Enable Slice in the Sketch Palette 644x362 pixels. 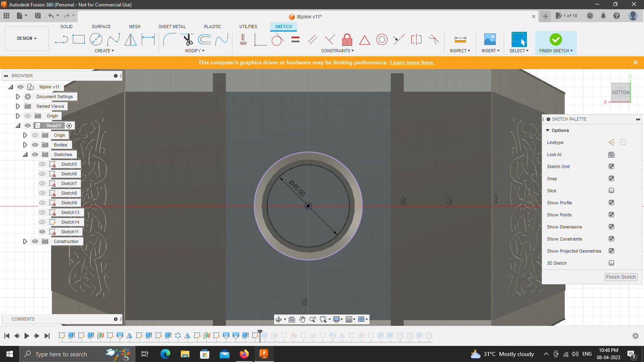(x=611, y=190)
